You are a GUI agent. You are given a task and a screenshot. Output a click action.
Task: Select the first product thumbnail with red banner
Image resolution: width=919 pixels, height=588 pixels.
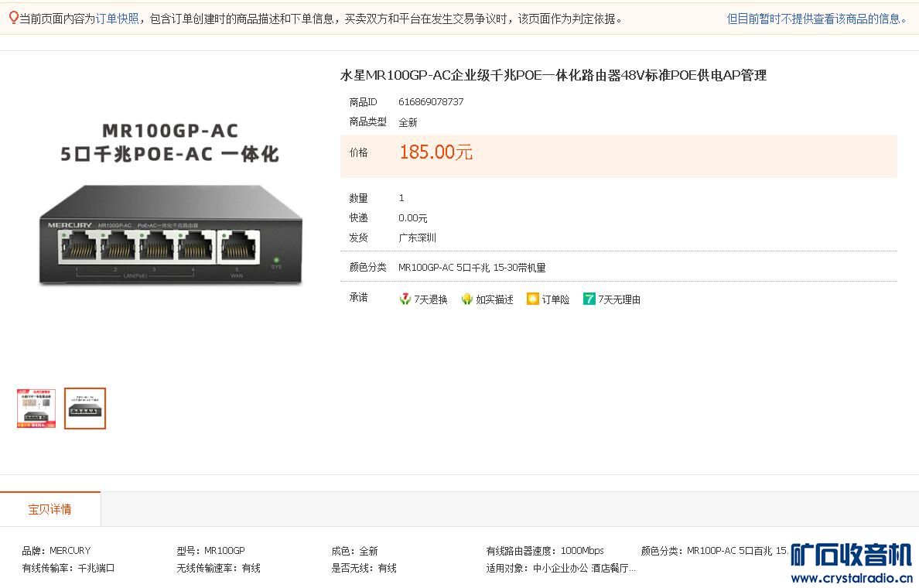click(x=36, y=408)
